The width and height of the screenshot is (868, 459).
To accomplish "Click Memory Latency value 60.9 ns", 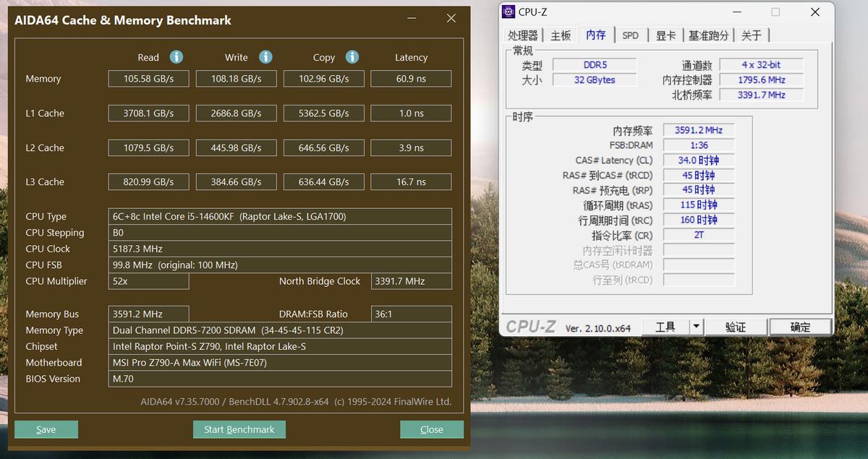I will [411, 79].
